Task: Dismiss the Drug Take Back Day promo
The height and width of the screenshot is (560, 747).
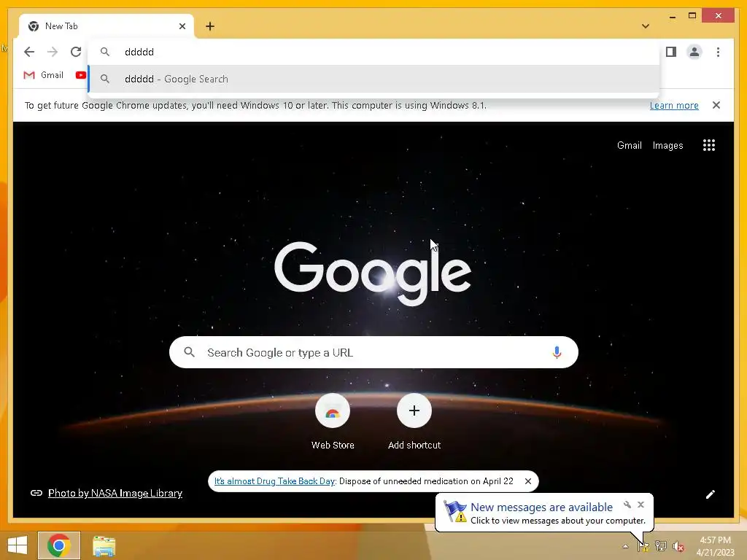Action: point(528,481)
